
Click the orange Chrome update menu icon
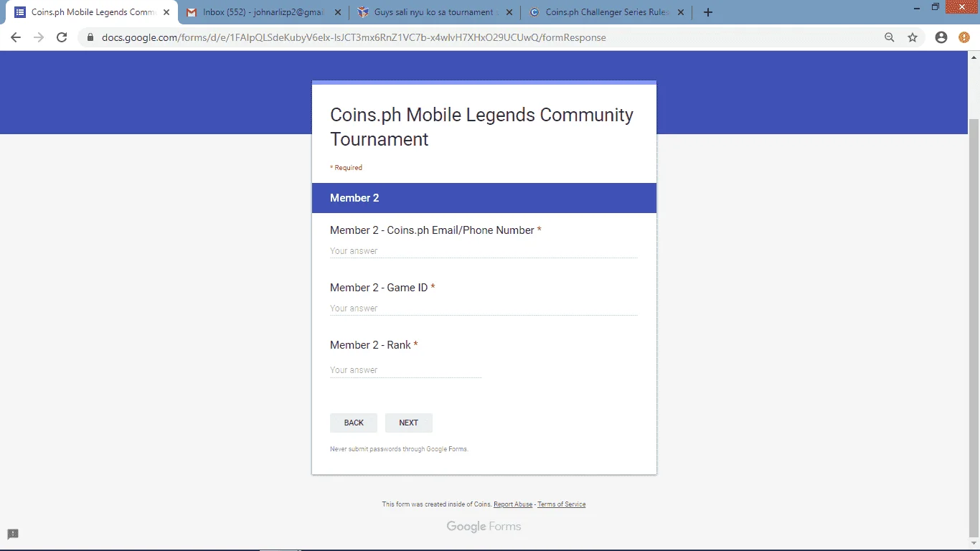click(964, 37)
